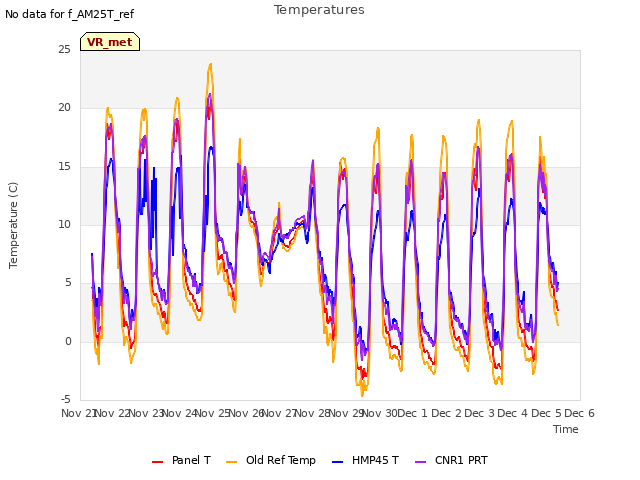Toggle the Panel T legend entry
Viewport: 640px width, 480px height.
point(181,460)
